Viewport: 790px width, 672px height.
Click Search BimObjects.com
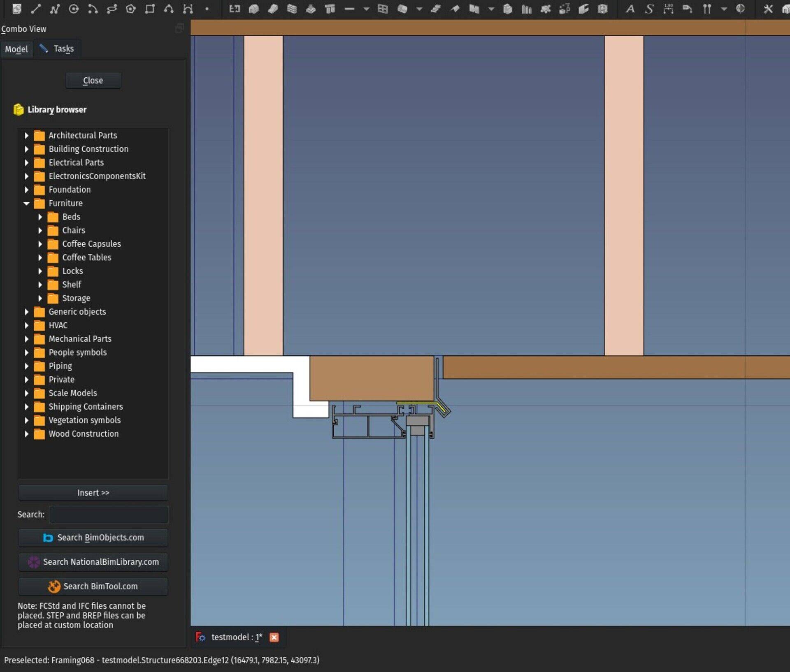pyautogui.click(x=93, y=538)
